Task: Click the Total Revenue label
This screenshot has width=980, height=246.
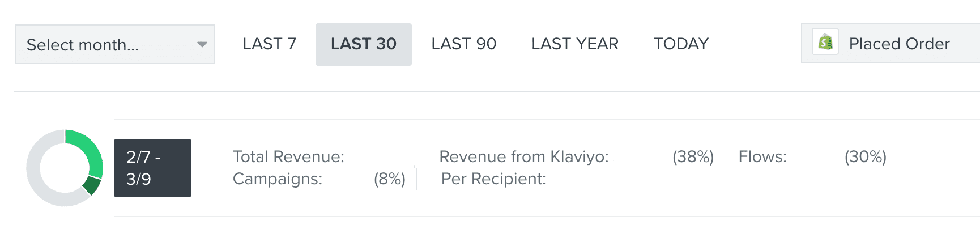Action: [x=288, y=156]
